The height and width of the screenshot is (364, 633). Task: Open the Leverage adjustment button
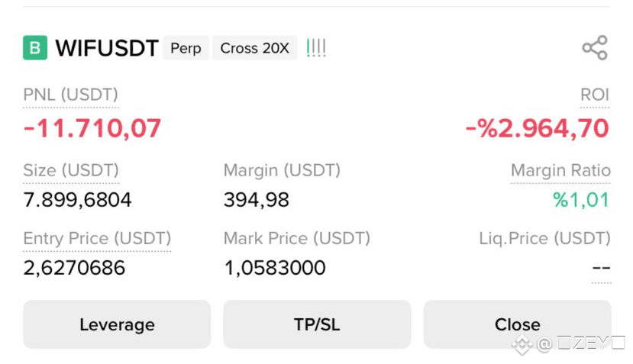point(117,324)
